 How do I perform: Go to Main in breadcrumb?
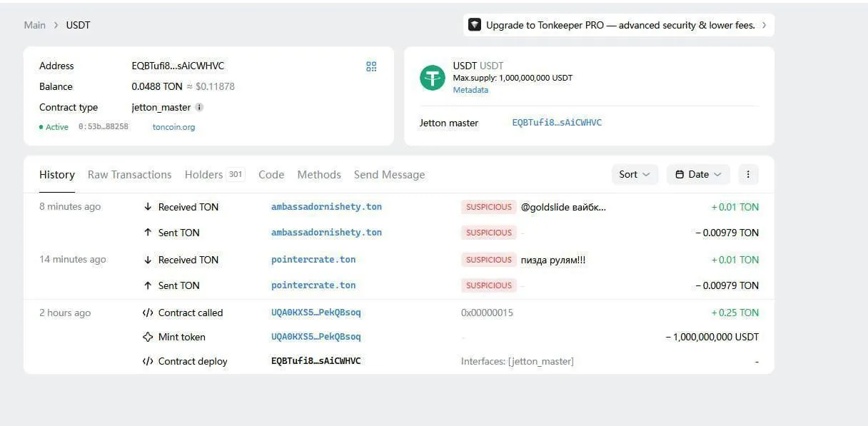click(x=35, y=25)
